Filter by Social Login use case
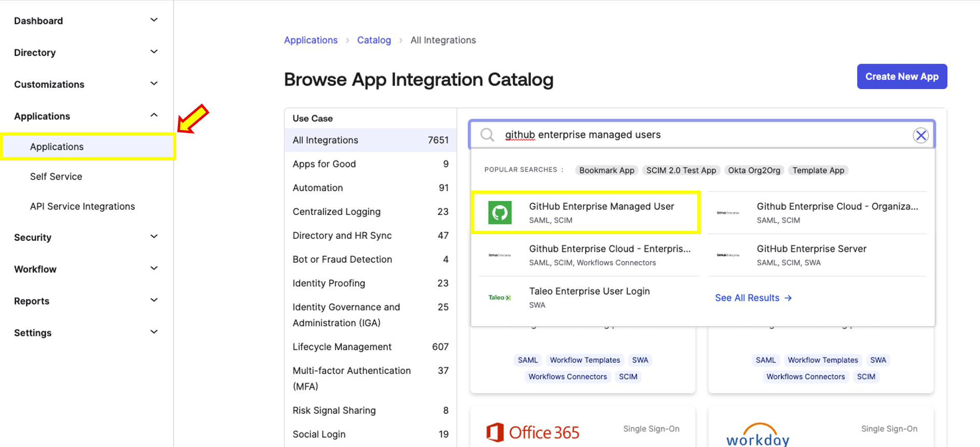 tap(370, 435)
